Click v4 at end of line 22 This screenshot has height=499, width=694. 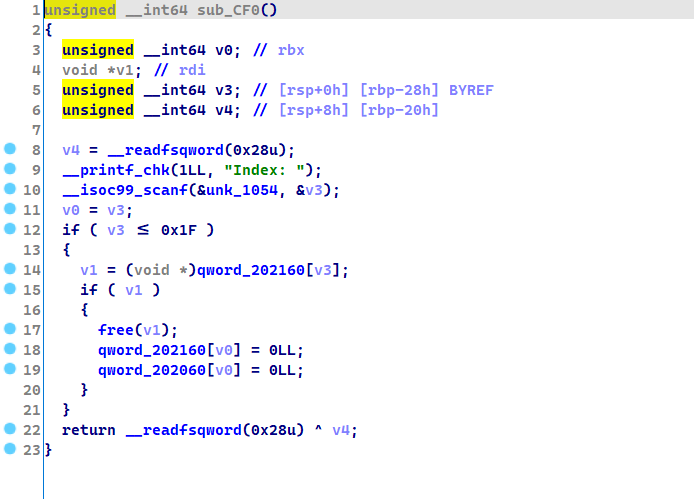pos(341,430)
